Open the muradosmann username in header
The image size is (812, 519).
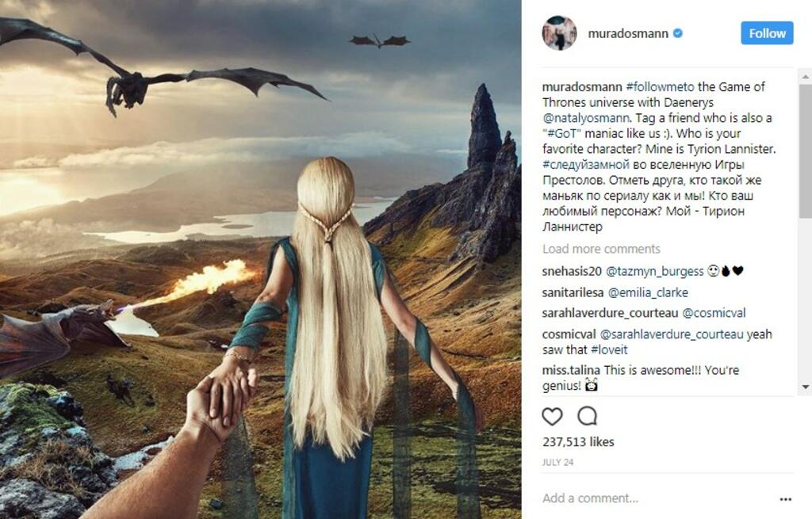pyautogui.click(x=628, y=33)
